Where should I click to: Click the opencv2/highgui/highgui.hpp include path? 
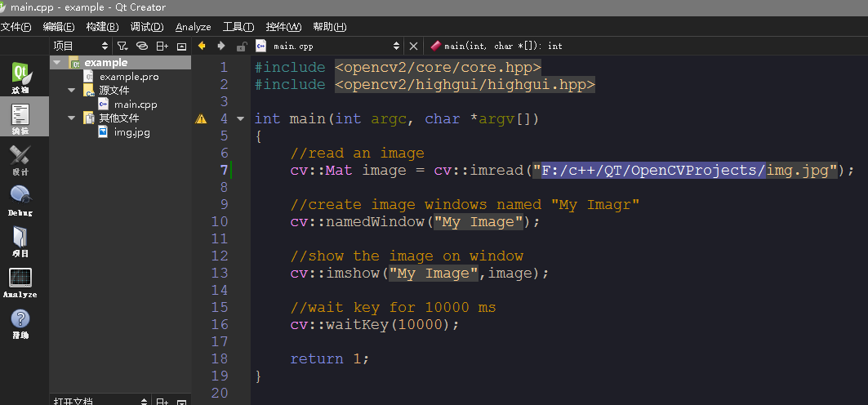coord(465,85)
